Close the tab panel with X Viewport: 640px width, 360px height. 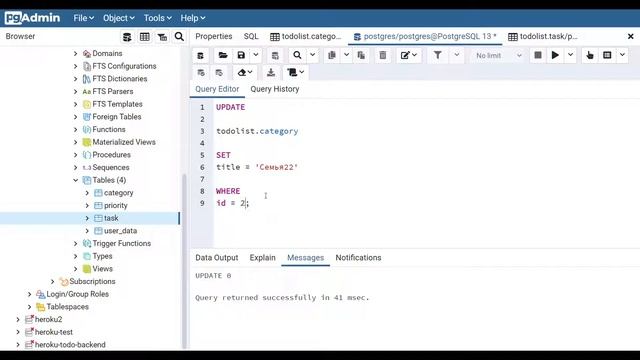point(630,36)
